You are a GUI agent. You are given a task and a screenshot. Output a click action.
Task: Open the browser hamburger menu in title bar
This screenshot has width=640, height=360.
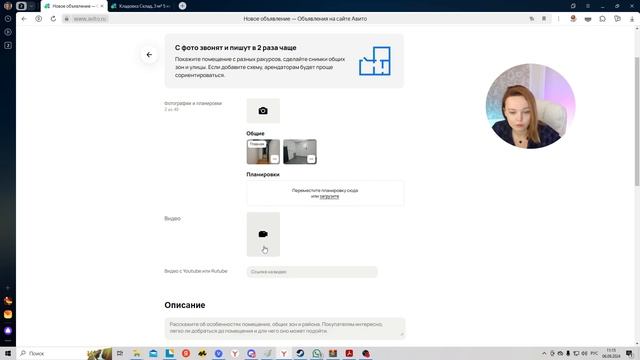[x=588, y=6]
